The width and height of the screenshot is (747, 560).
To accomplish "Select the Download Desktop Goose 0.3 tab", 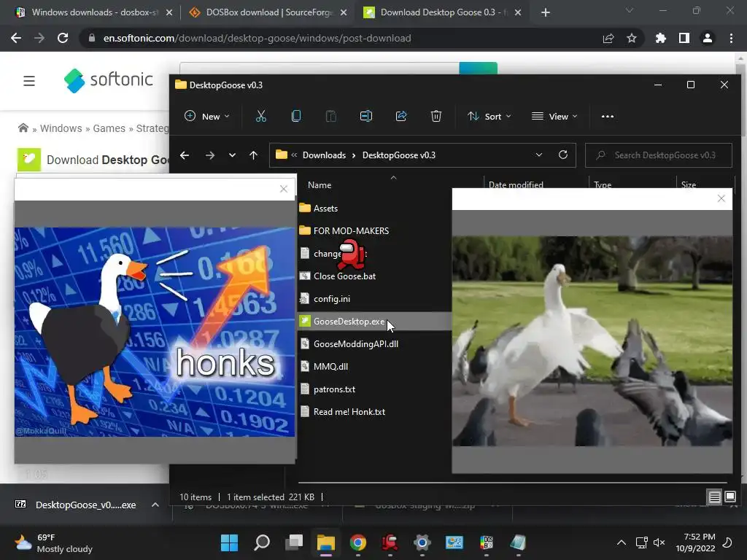I will pos(442,12).
